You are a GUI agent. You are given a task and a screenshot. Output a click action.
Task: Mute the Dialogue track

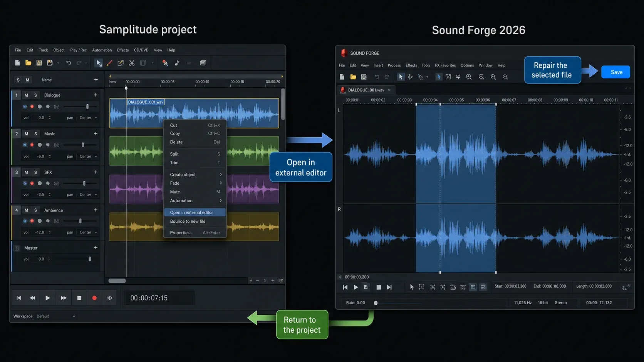pos(26,95)
